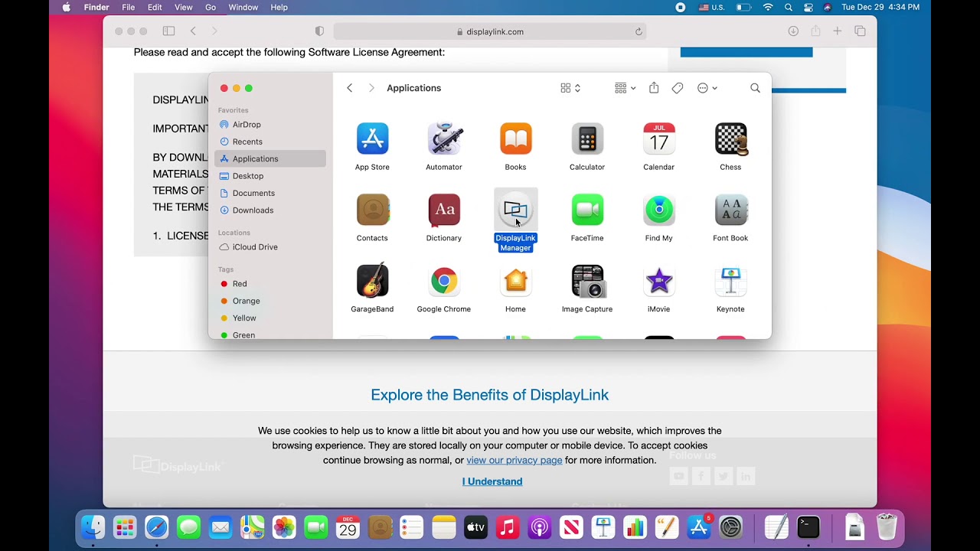
Task: Open Music from the Dock
Action: tap(508, 527)
